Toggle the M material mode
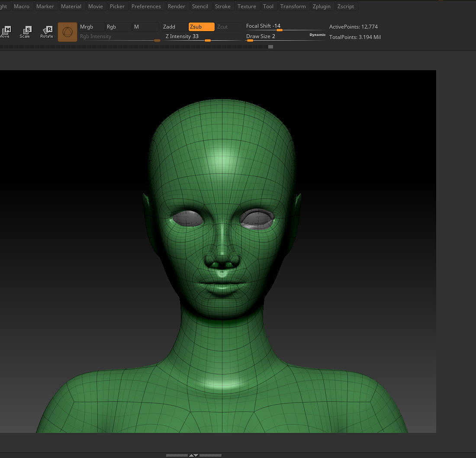The image size is (476, 458). coord(145,27)
